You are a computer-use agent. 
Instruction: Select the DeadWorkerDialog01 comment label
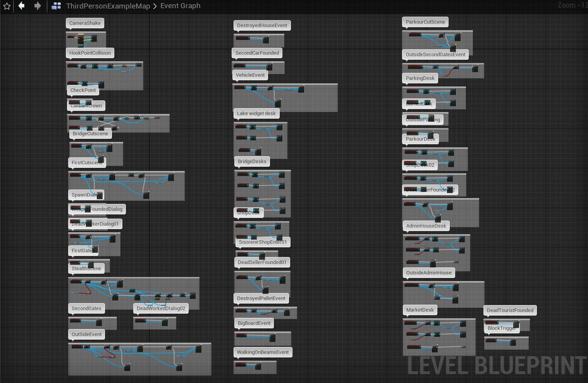(95, 224)
